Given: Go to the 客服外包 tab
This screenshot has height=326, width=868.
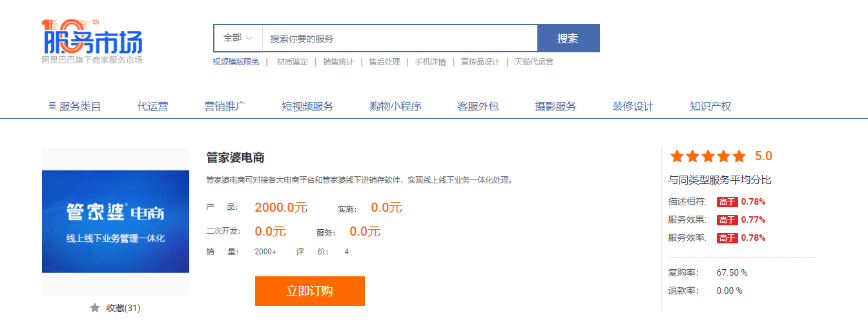Looking at the screenshot, I should [478, 107].
